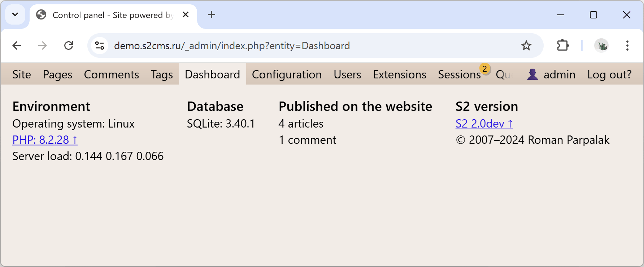Close the browser window
Image resolution: width=644 pixels, height=267 pixels.
click(x=627, y=15)
